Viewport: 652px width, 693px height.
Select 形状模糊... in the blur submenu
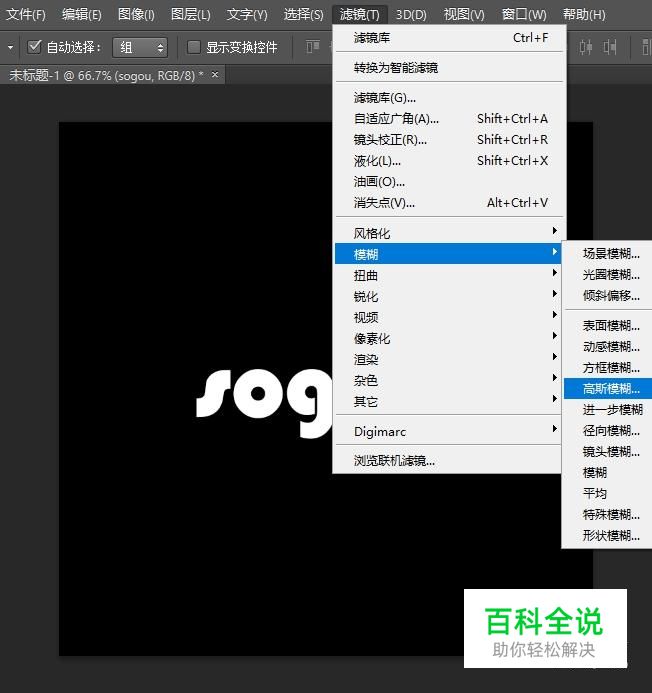click(x=608, y=536)
